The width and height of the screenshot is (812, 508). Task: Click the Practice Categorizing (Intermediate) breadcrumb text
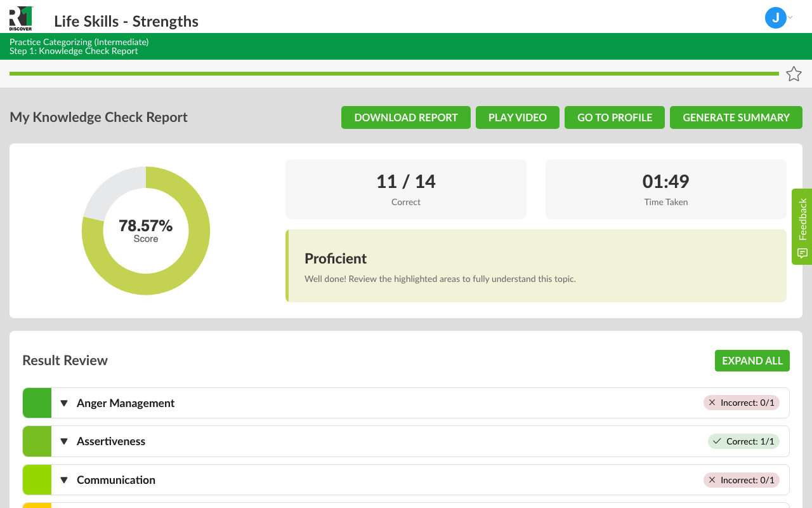pyautogui.click(x=79, y=42)
